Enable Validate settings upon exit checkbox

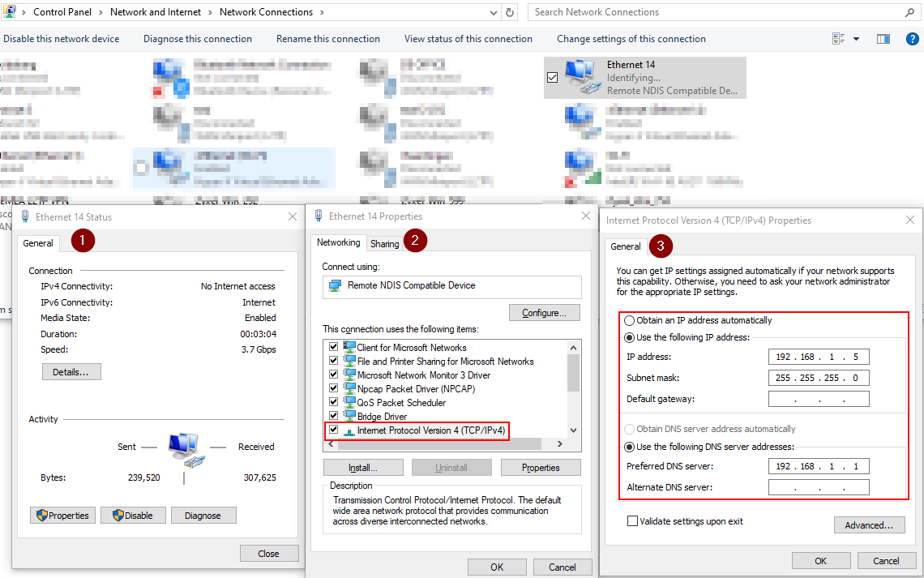(632, 521)
